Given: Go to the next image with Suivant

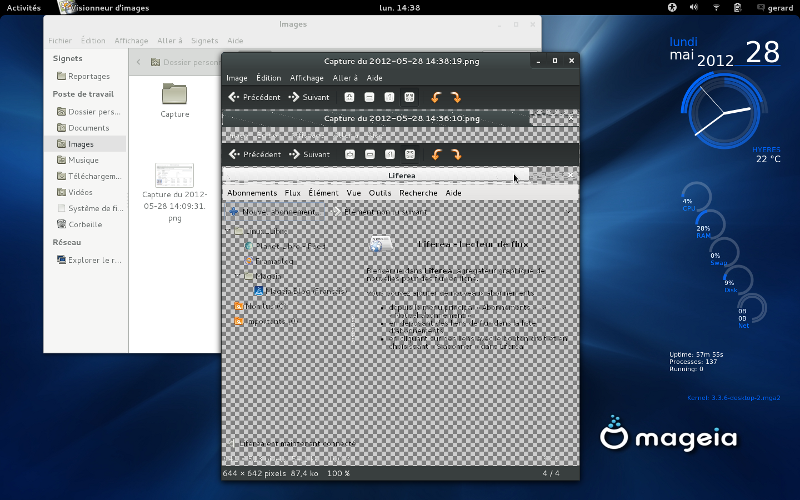Looking at the screenshot, I should click(x=310, y=97).
